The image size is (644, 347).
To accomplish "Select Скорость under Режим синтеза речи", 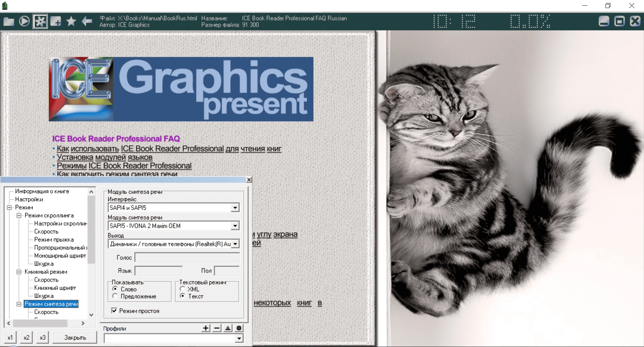I will pos(46,312).
